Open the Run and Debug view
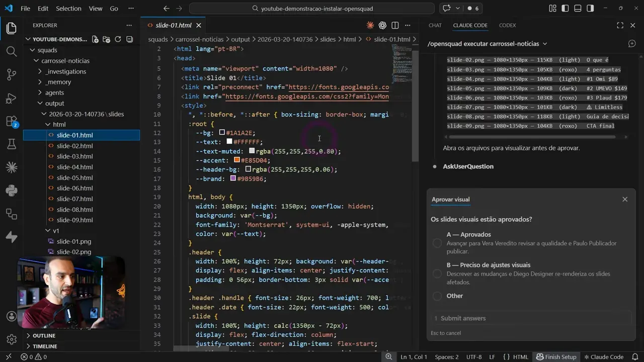Image resolution: width=644 pixels, height=362 pixels. click(x=11, y=97)
